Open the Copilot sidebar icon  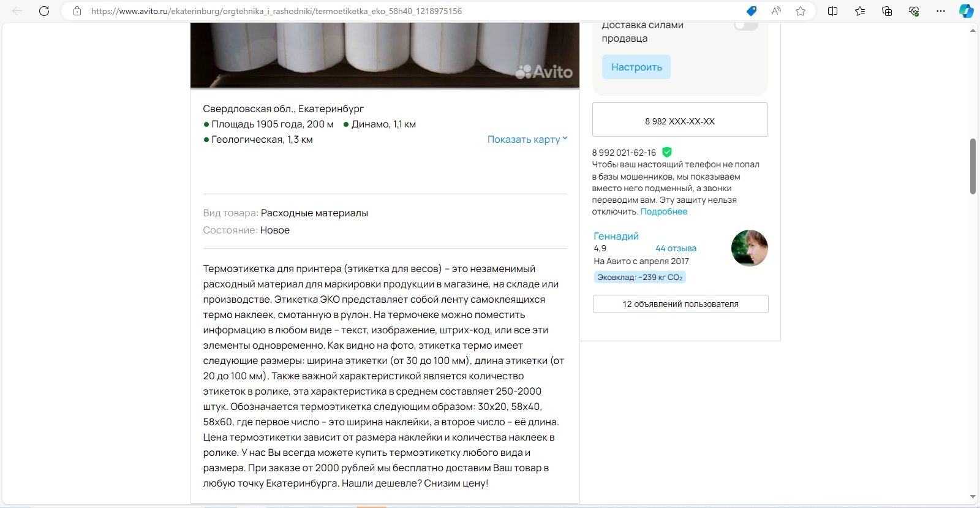[967, 11]
